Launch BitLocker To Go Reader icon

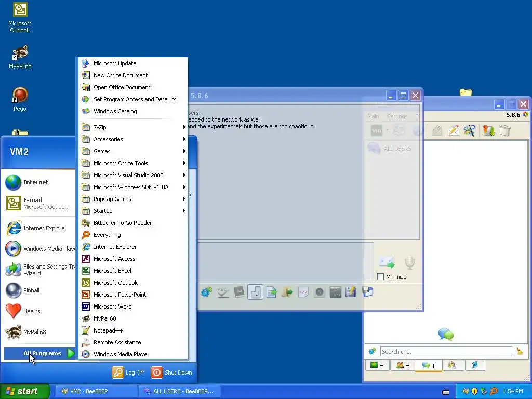pos(86,223)
